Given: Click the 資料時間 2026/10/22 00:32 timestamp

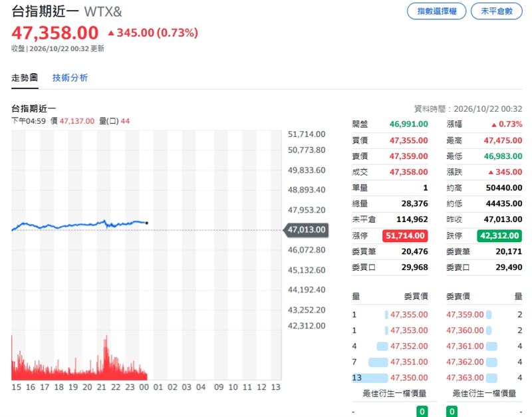Looking at the screenshot, I should click(x=468, y=109).
